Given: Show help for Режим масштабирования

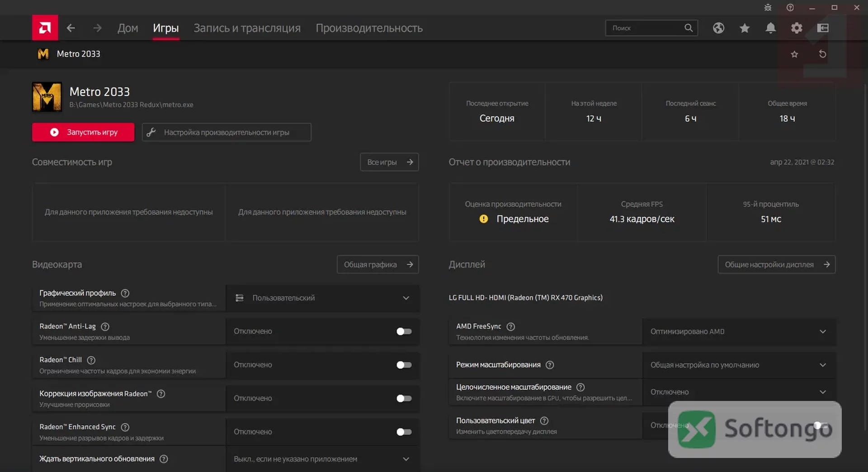Looking at the screenshot, I should [x=550, y=365].
